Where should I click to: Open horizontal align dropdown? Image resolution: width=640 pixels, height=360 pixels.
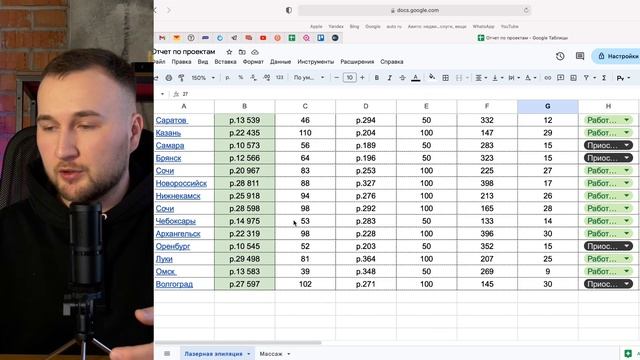[481, 78]
